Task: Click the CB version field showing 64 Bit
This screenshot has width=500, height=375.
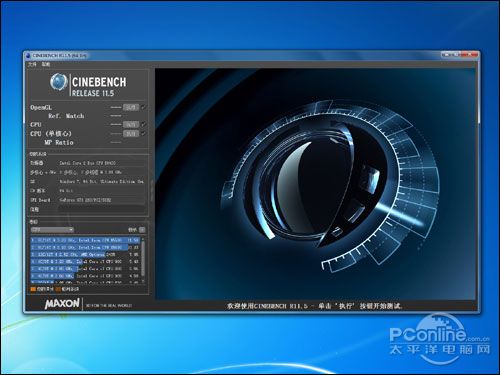Action: click(x=102, y=191)
